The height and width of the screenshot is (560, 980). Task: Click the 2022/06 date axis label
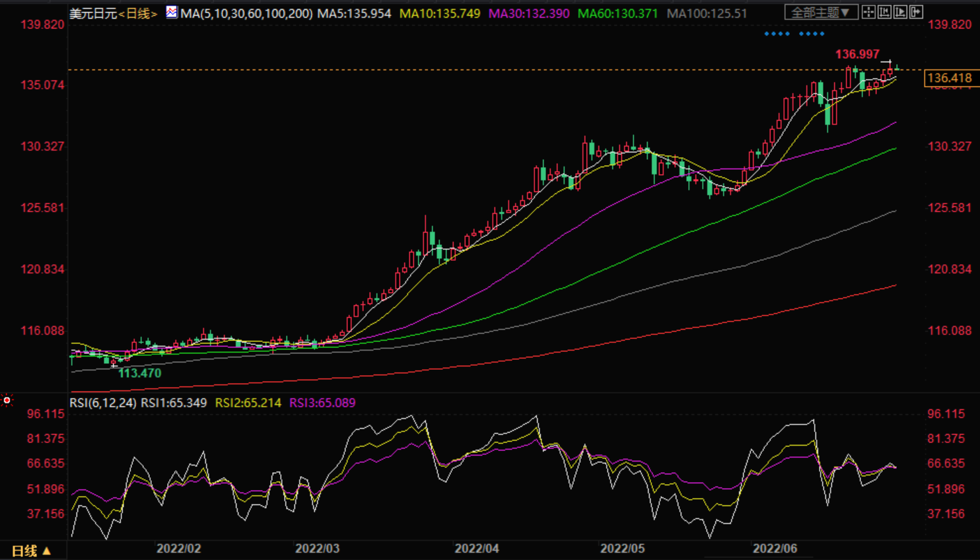point(775,549)
